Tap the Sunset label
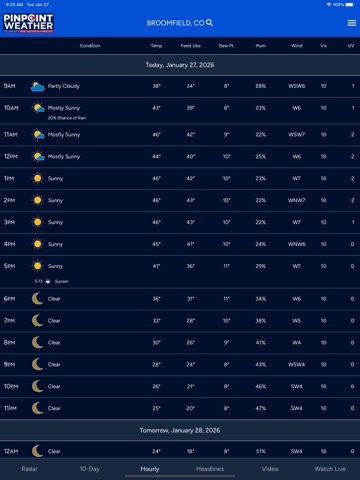Viewport: 360px width, 480px height. pos(61,281)
